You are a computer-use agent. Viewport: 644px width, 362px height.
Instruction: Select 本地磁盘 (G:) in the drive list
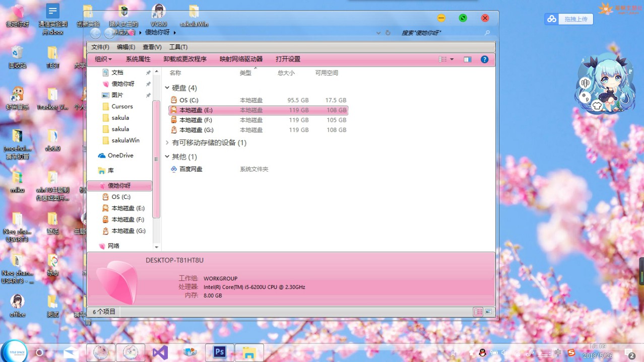coord(258,130)
